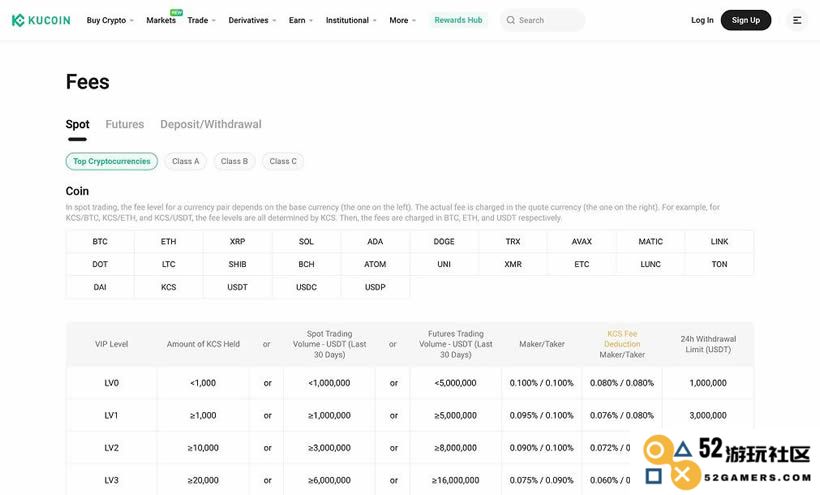The height and width of the screenshot is (495, 820).
Task: Click the BCH coin cell
Action: pos(306,264)
